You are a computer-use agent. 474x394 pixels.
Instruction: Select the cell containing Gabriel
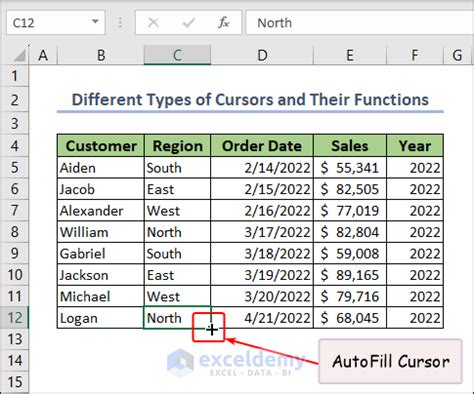[101, 253]
